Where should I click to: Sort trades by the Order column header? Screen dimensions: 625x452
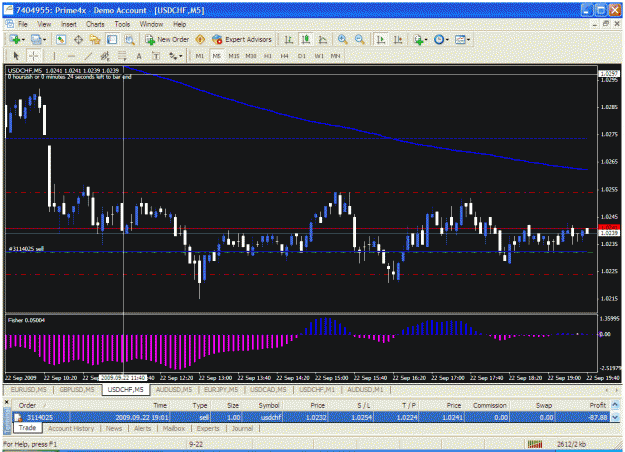click(x=41, y=405)
